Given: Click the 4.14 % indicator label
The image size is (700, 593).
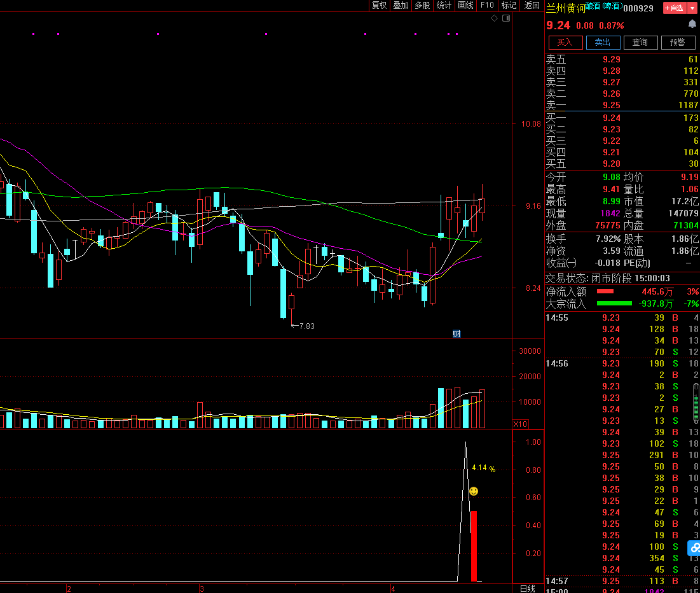Looking at the screenshot, I should [x=483, y=468].
